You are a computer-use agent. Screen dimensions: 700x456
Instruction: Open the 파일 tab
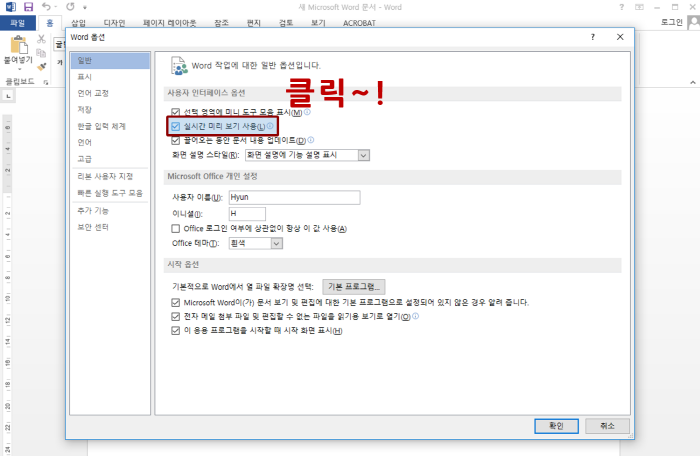click(18, 23)
